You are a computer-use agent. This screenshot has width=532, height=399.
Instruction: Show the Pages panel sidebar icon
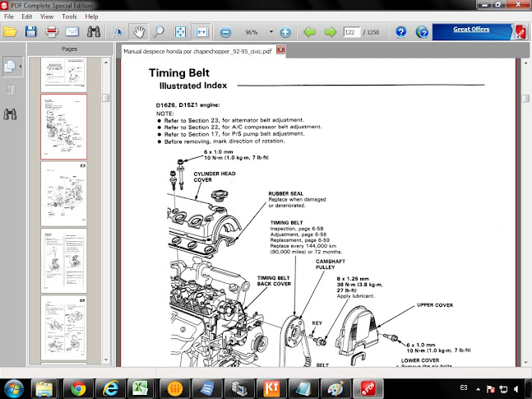coord(10,66)
